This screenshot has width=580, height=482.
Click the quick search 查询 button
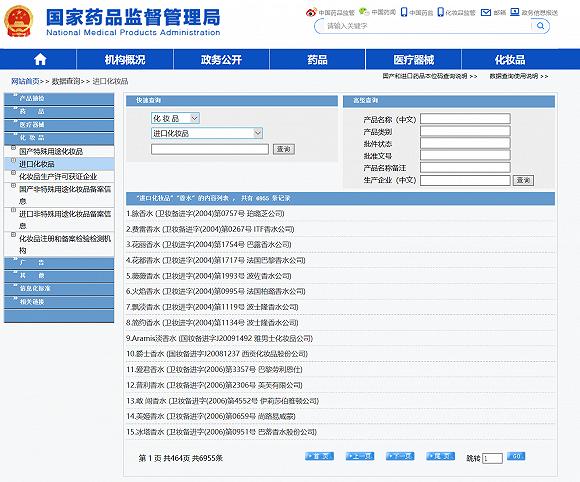coord(284,149)
